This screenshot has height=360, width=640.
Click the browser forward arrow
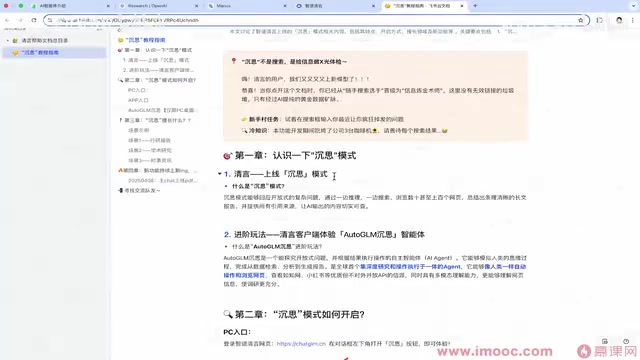point(20,20)
